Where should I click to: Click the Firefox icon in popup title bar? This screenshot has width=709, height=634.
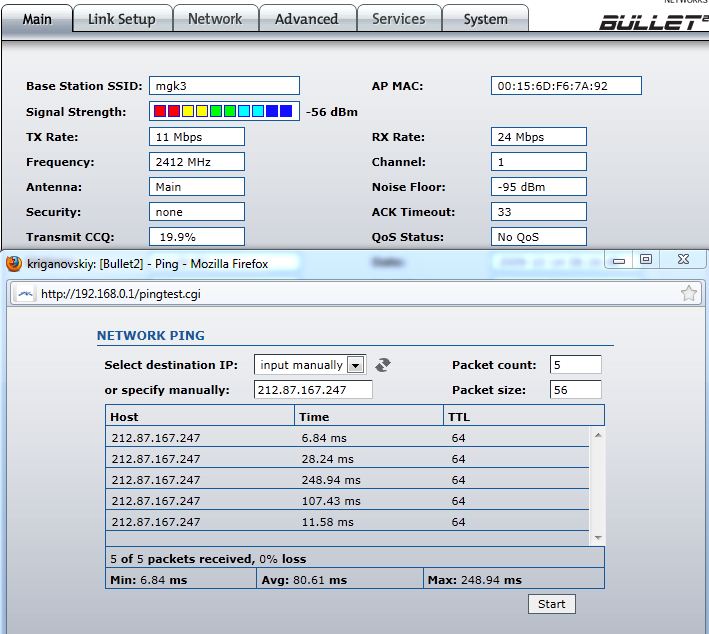(x=14, y=264)
